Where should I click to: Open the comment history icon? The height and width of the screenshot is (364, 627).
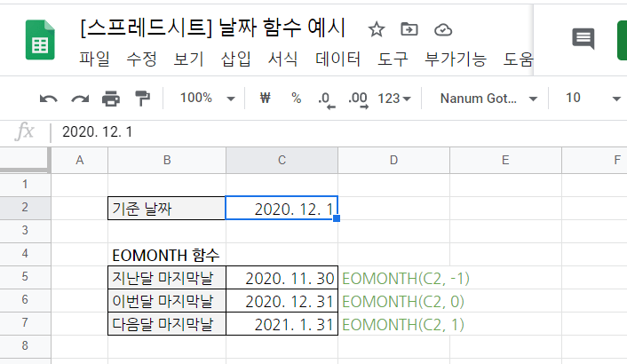[x=583, y=38]
